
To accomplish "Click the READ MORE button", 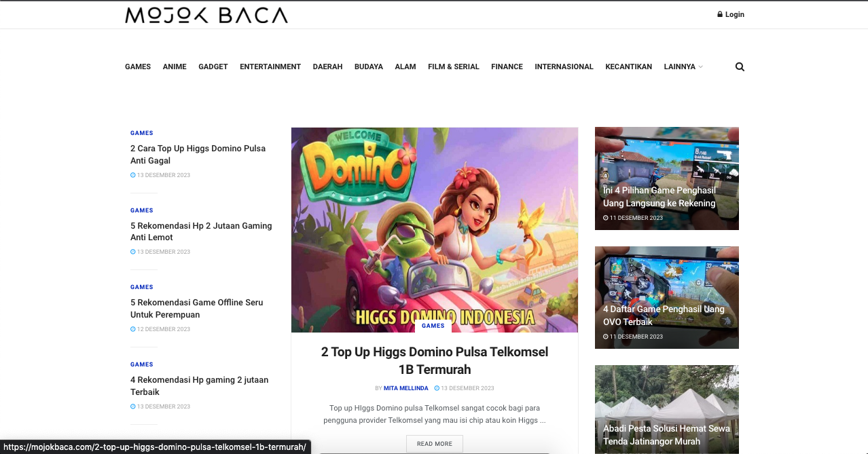I will (x=435, y=444).
